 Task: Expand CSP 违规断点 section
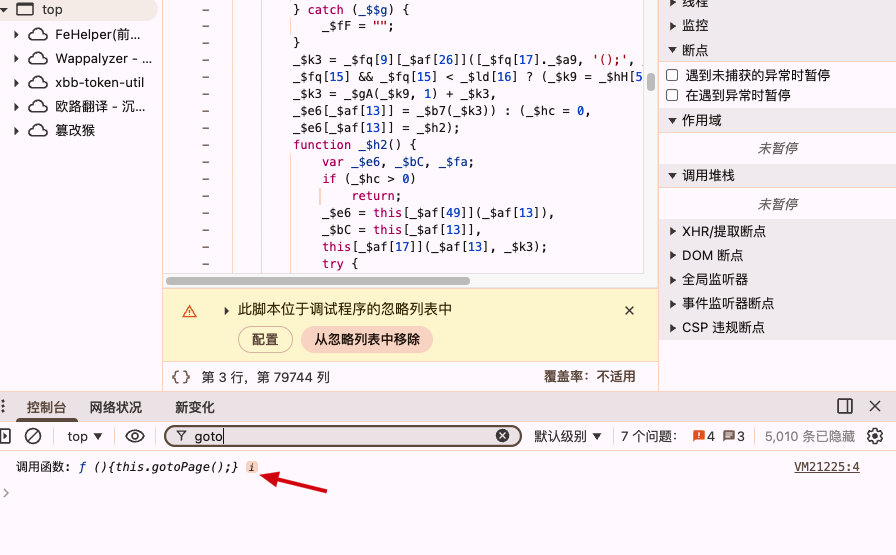coord(673,328)
